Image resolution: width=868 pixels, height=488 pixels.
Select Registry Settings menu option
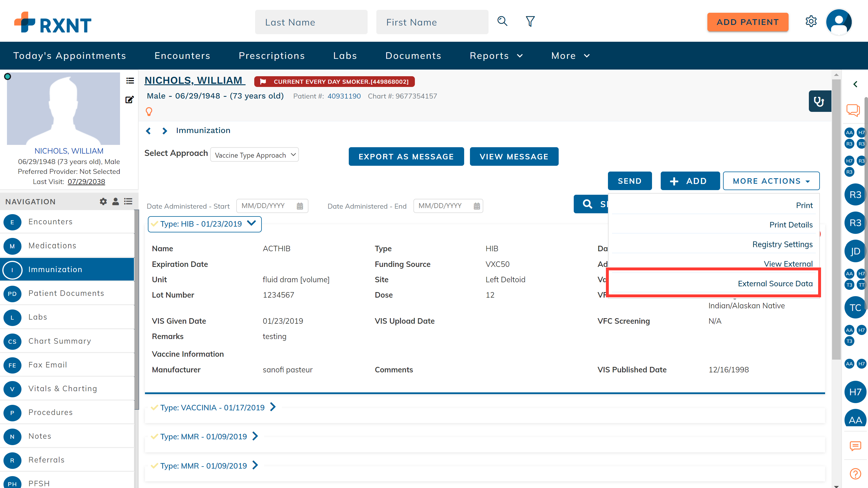click(782, 244)
